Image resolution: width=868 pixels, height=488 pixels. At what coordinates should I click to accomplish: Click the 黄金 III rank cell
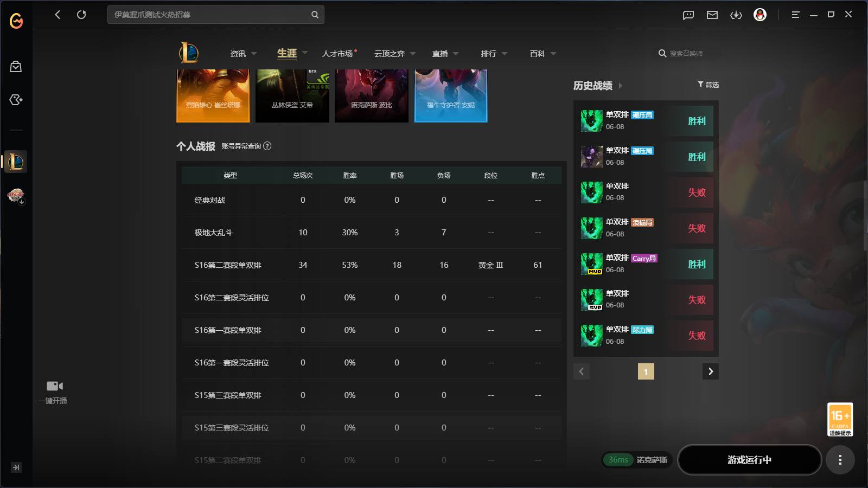490,265
